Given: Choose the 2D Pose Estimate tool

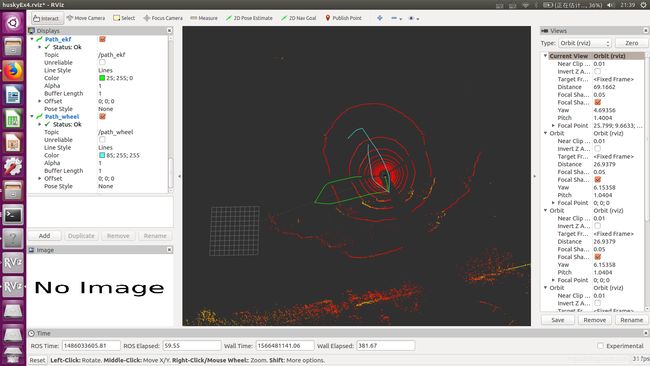Looking at the screenshot, I should click(249, 18).
